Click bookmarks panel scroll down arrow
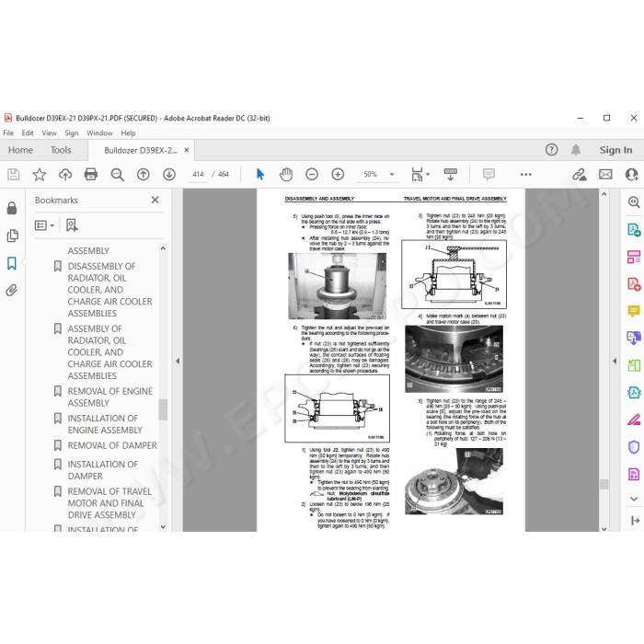This screenshot has height=644, width=644. click(x=163, y=527)
